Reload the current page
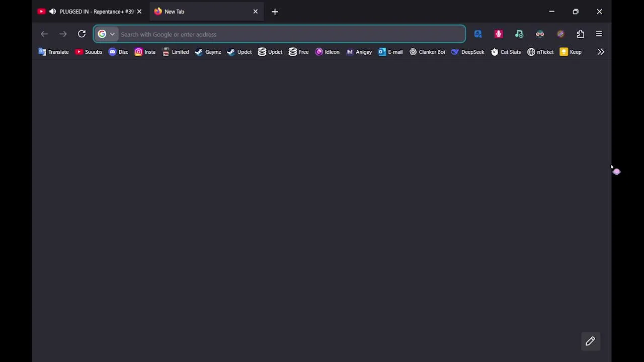This screenshot has width=644, height=362. 82,34
